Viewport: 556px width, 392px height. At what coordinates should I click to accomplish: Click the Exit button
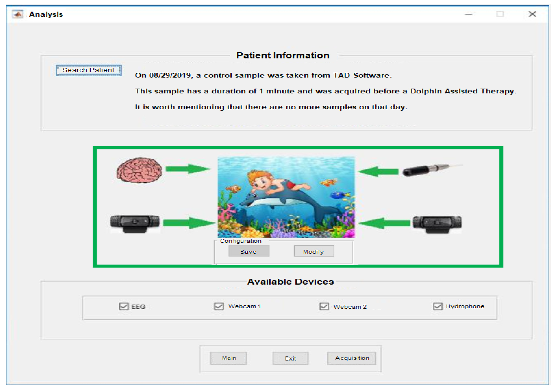pos(290,358)
